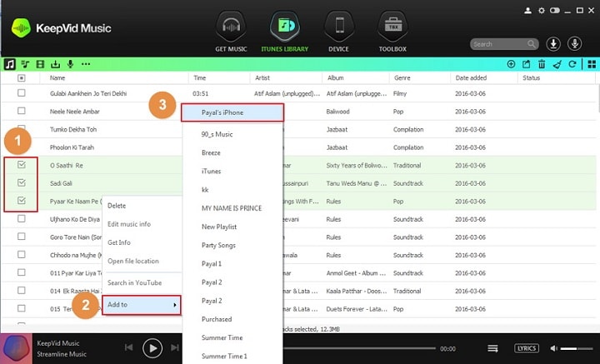600x364 pixels.
Task: Click the user account icon
Action: pos(527,11)
